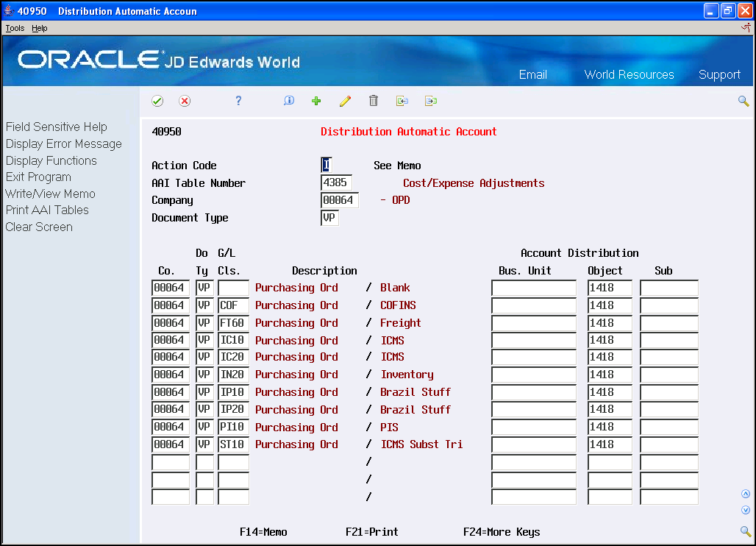Click the header Company field 00064
The image size is (756, 546).
click(x=340, y=200)
